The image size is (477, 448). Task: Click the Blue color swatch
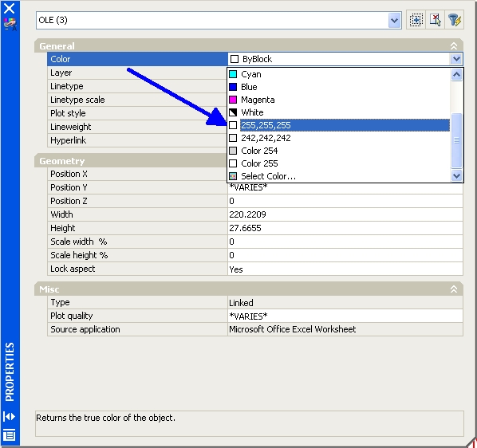[x=233, y=87]
